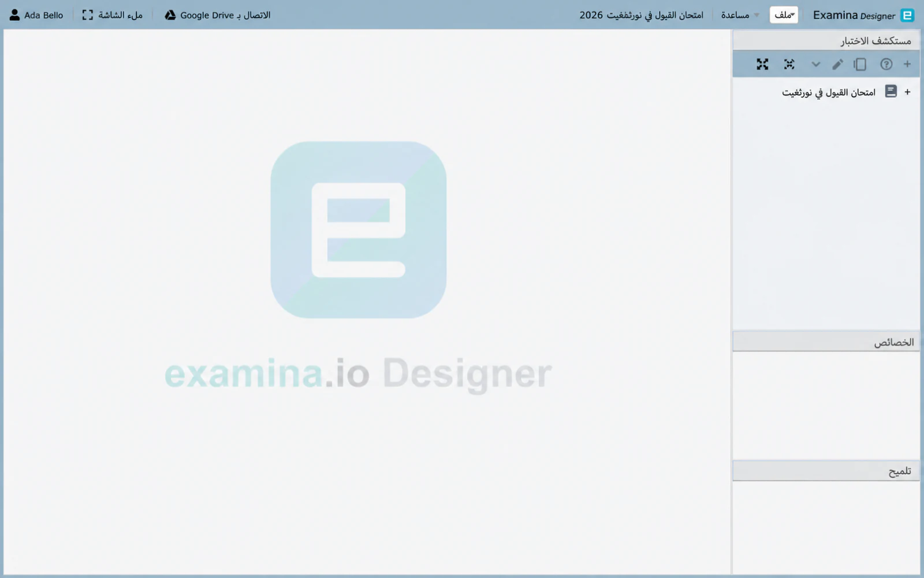
Task: Open the ملف menu
Action: coord(784,15)
